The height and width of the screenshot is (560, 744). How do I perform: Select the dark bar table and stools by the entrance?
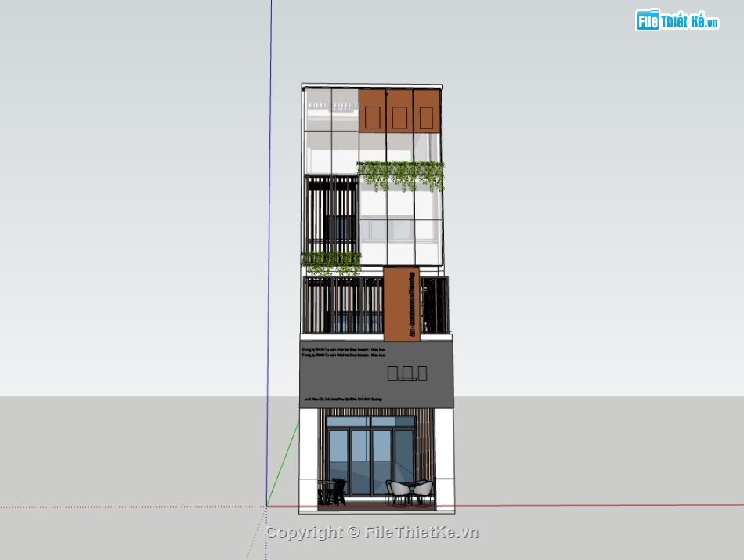(x=332, y=492)
